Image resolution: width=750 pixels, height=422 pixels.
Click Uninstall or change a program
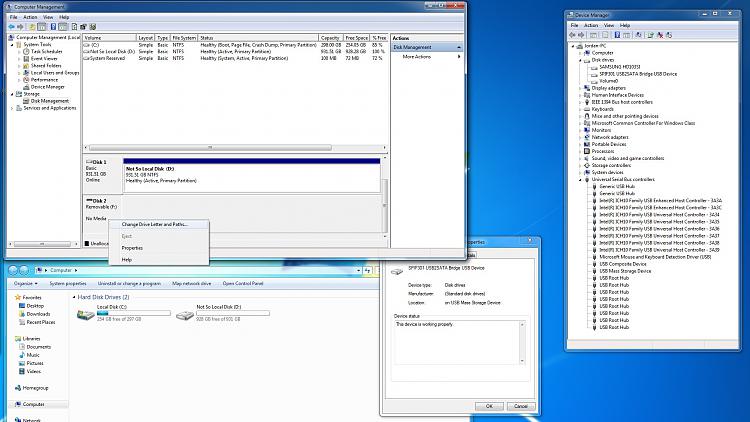click(129, 283)
